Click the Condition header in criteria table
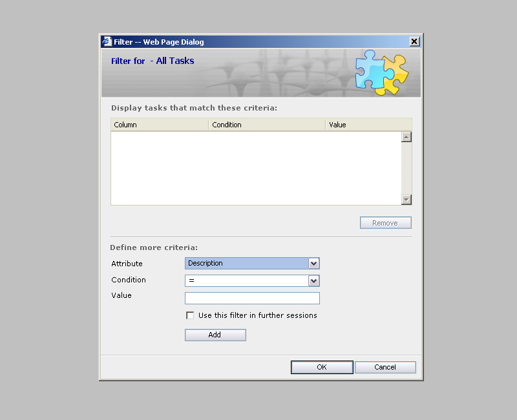 coord(267,125)
